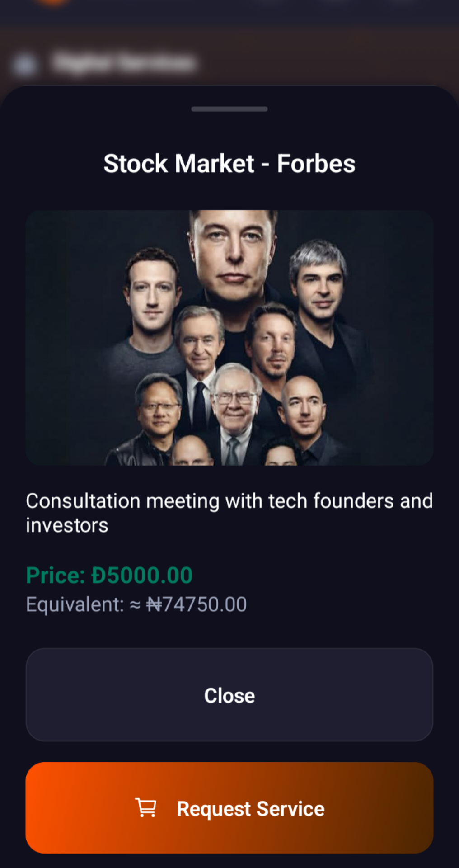This screenshot has height=868, width=459.
Task: Click the consultation meeting description text
Action: 229,513
